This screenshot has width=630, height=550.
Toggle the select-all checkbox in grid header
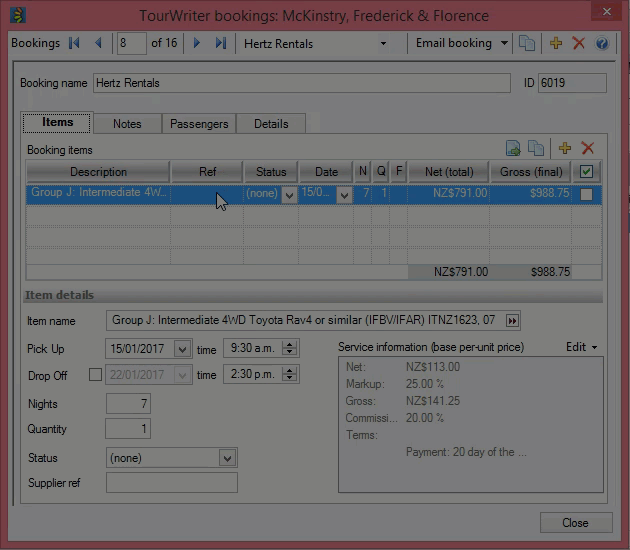pos(586,172)
